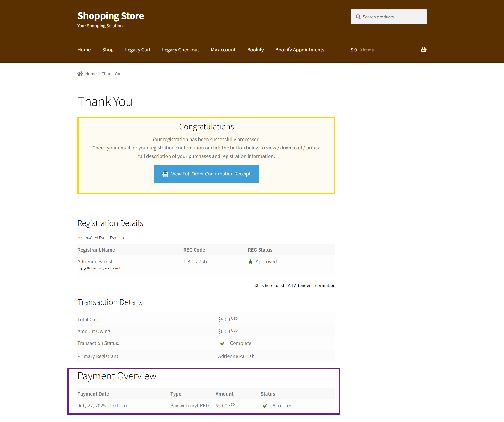This screenshot has width=504, height=422.
Task: Click the shopping basket cart icon
Action: click(423, 50)
